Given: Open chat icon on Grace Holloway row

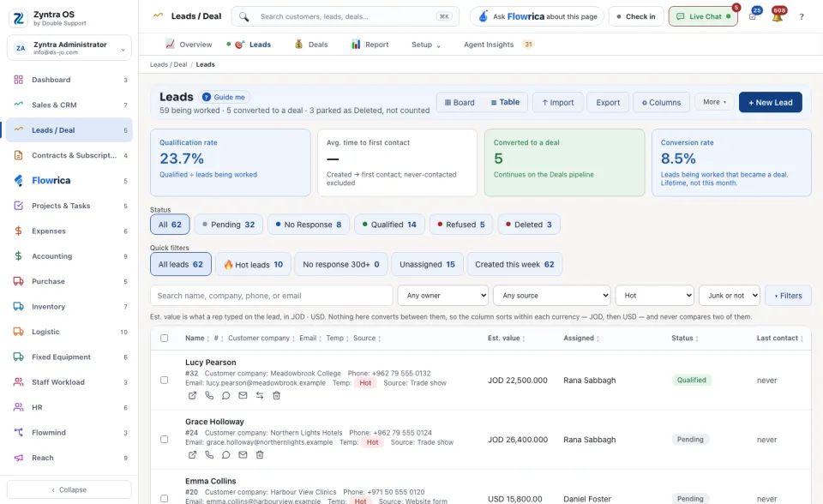Looking at the screenshot, I should [225, 454].
